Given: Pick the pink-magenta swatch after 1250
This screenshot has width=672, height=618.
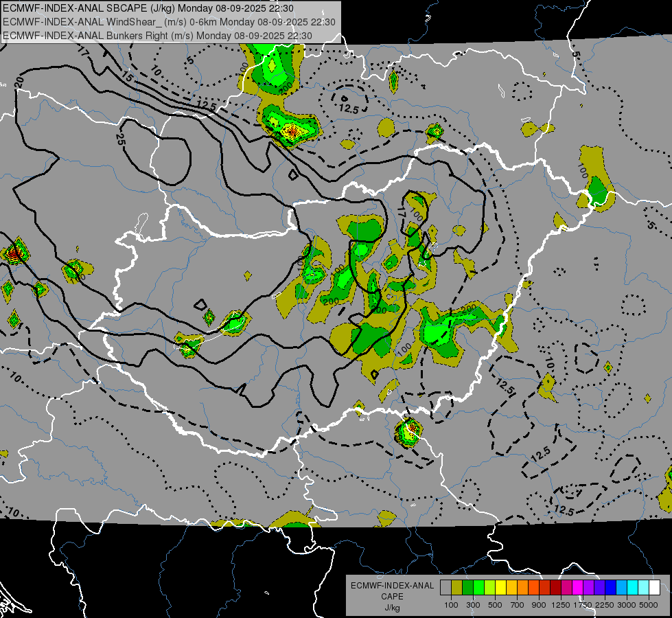Looking at the screenshot, I should (x=566, y=587).
